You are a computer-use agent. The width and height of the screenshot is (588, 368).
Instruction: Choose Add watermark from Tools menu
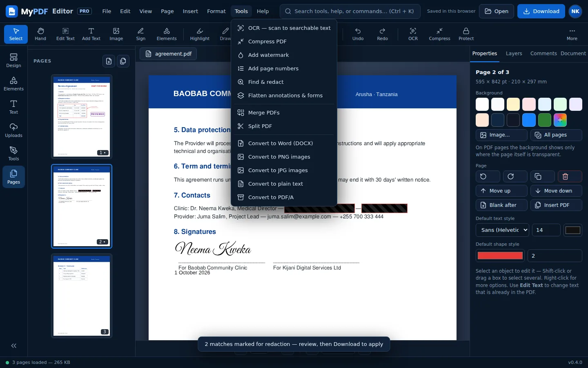point(284,55)
